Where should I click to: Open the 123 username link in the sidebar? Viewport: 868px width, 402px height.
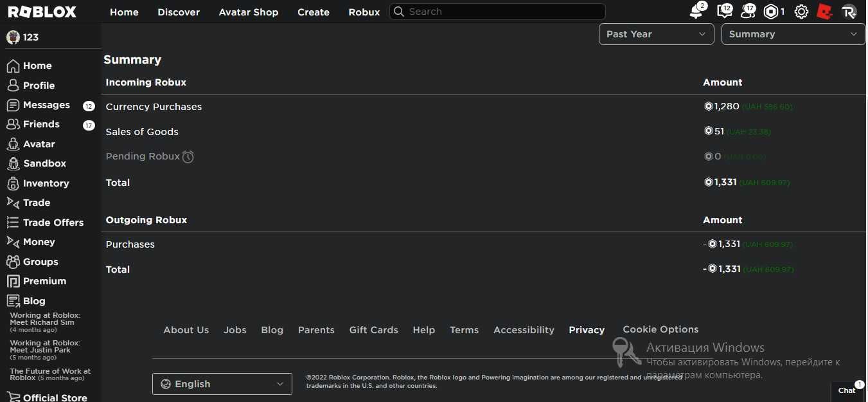[x=31, y=37]
